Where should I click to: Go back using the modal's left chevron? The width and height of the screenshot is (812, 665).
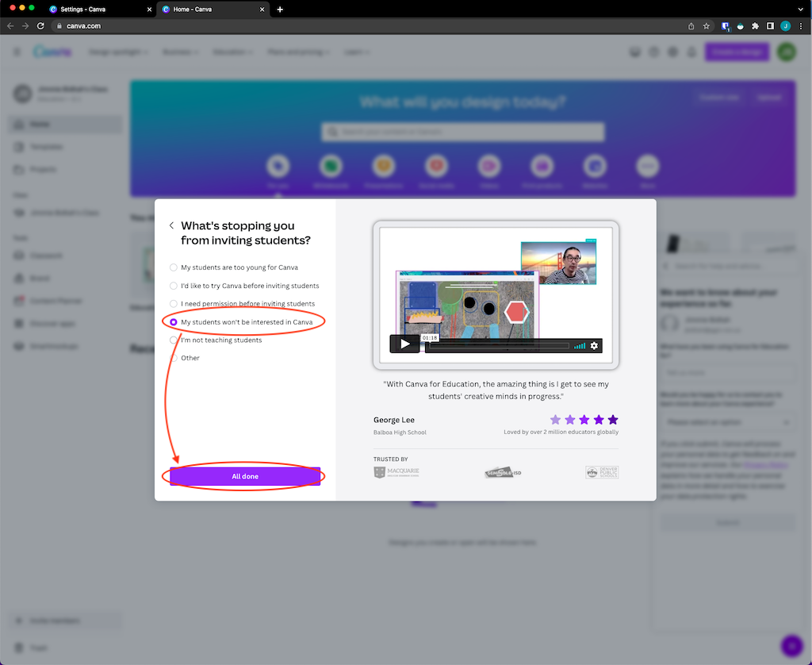[171, 225]
